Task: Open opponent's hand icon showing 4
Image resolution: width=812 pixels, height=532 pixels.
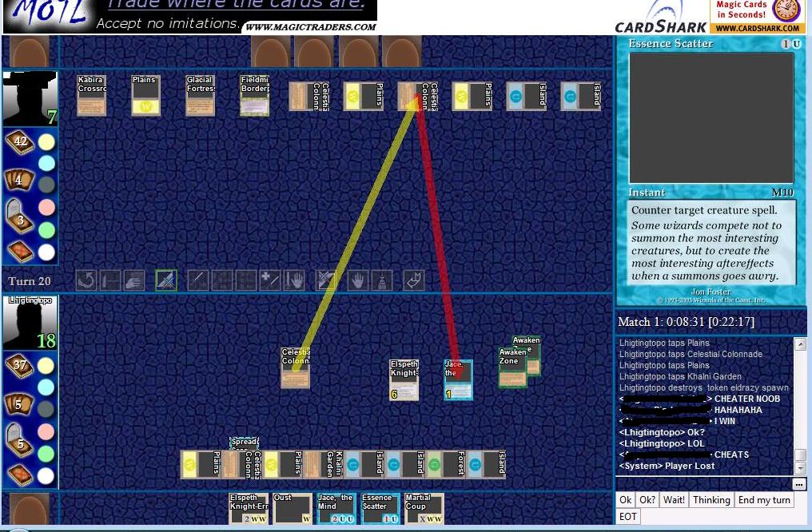Action: tap(20, 180)
